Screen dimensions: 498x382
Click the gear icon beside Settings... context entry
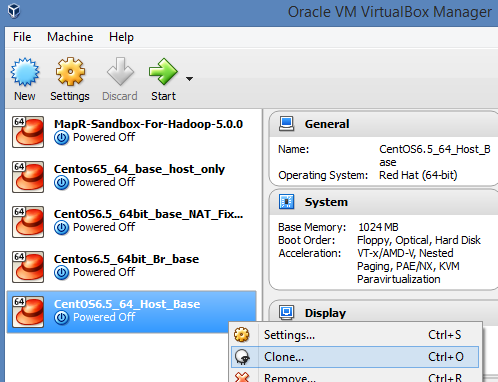coord(242,335)
